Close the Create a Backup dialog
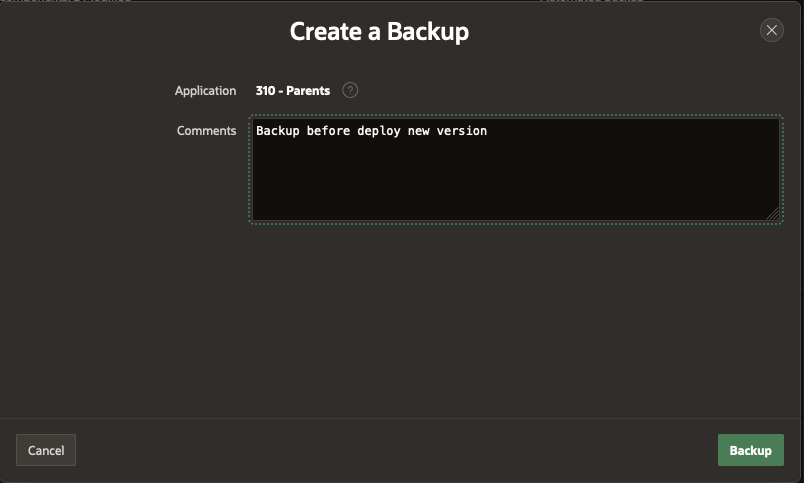Image resolution: width=804 pixels, height=483 pixels. coord(771,30)
